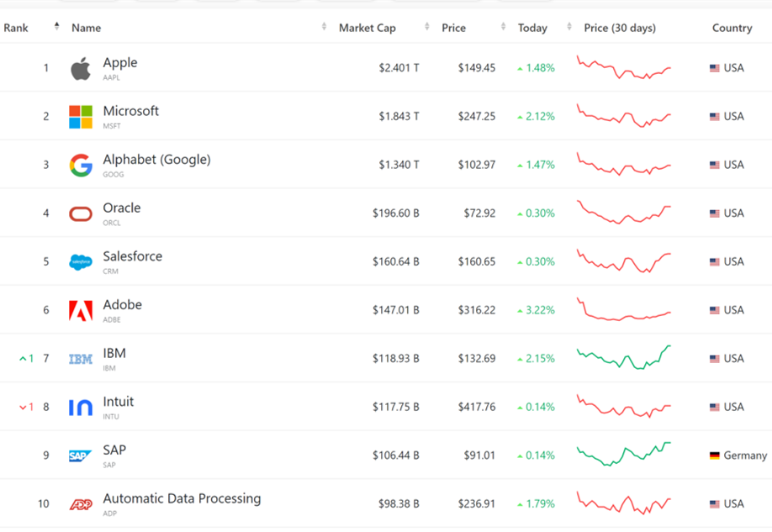Viewport: 772px width, 532px height.
Task: Click the Apple logo icon
Action: coord(81,68)
